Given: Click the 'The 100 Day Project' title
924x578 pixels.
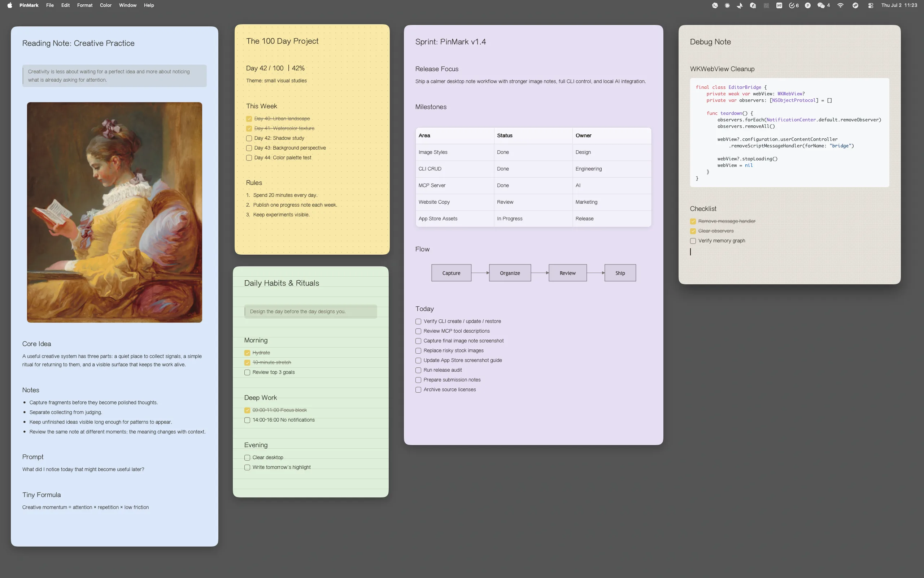Looking at the screenshot, I should pos(282,41).
